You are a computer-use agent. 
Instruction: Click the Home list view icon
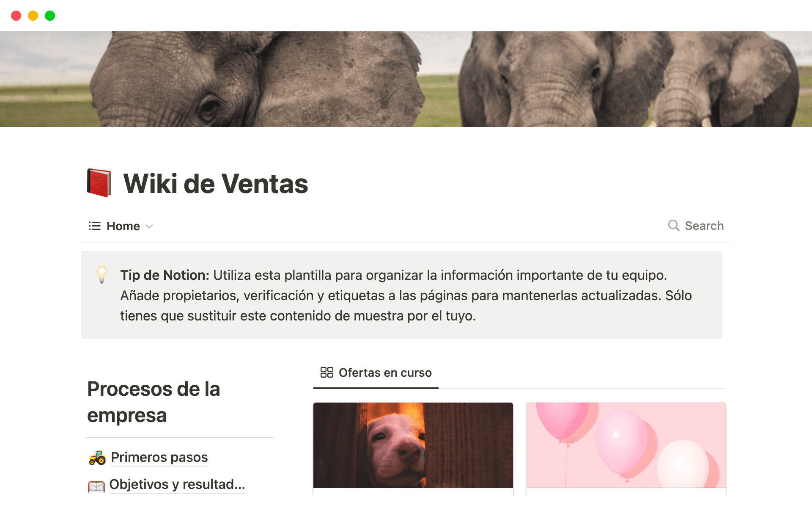(94, 226)
